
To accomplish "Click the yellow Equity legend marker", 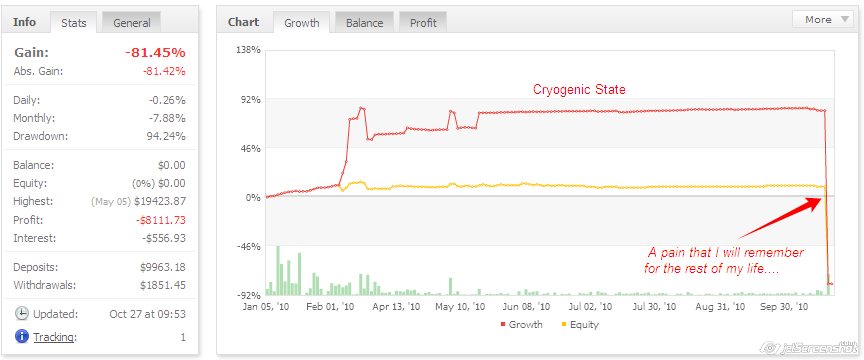I will tap(564, 325).
